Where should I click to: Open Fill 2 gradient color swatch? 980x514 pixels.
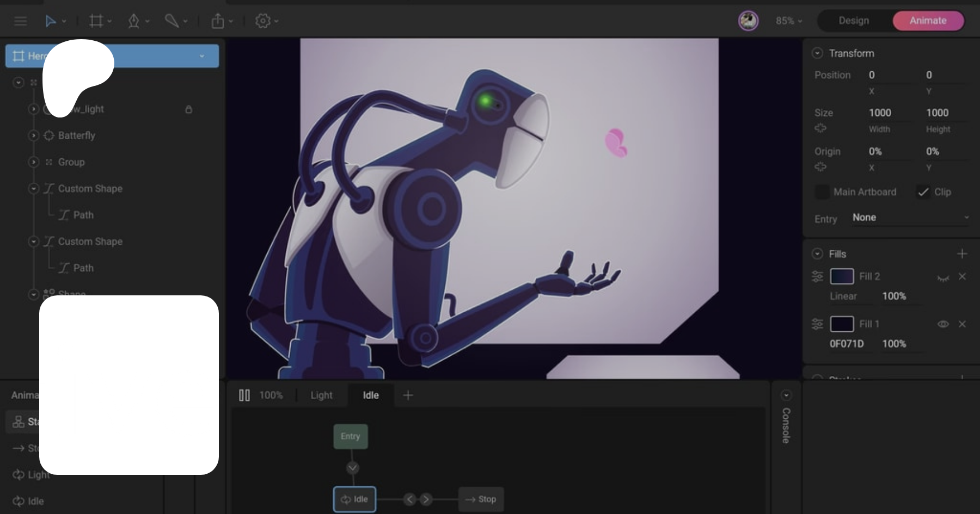(841, 276)
